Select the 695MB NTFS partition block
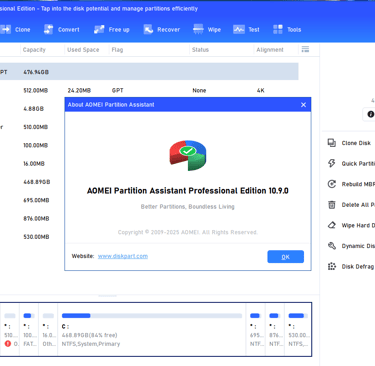 click(x=256, y=329)
